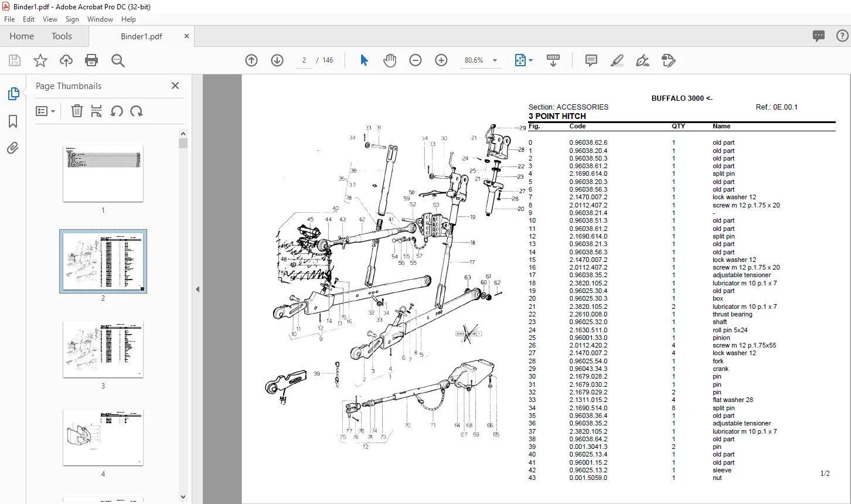Click the code '0.001.5059.0'
The height and width of the screenshot is (504, 851).
point(588,478)
